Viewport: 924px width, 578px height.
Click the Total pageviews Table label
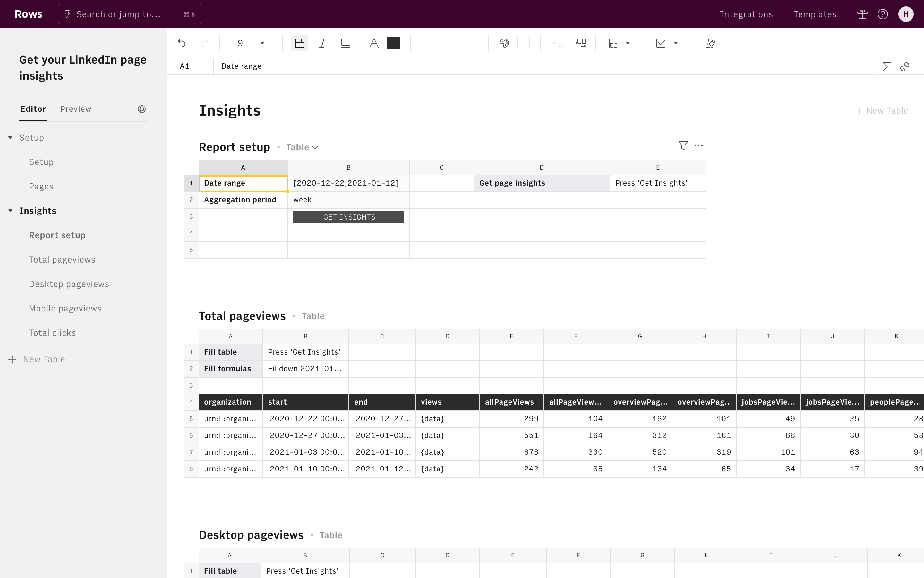point(313,316)
